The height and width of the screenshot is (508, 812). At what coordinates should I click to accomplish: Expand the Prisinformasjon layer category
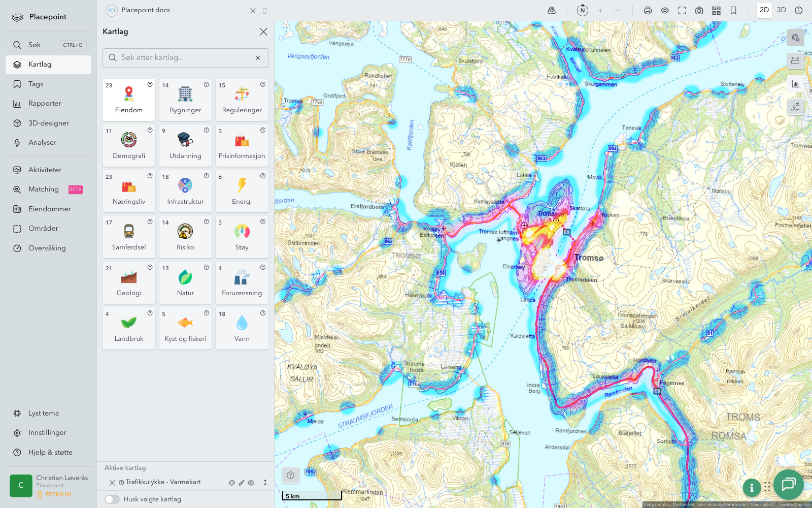tap(242, 145)
